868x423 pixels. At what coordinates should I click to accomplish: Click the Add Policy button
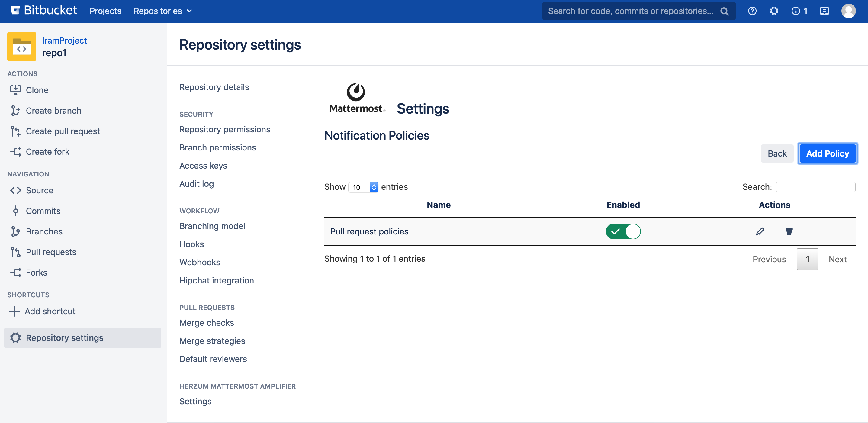tap(827, 153)
